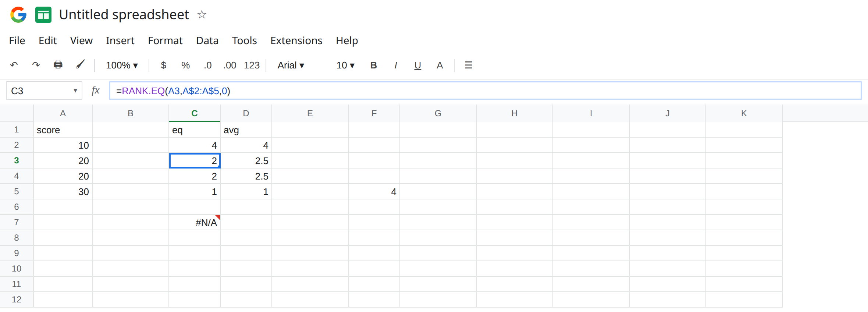This screenshot has width=868, height=312.
Task: Toggle italic formatting
Action: coord(396,65)
